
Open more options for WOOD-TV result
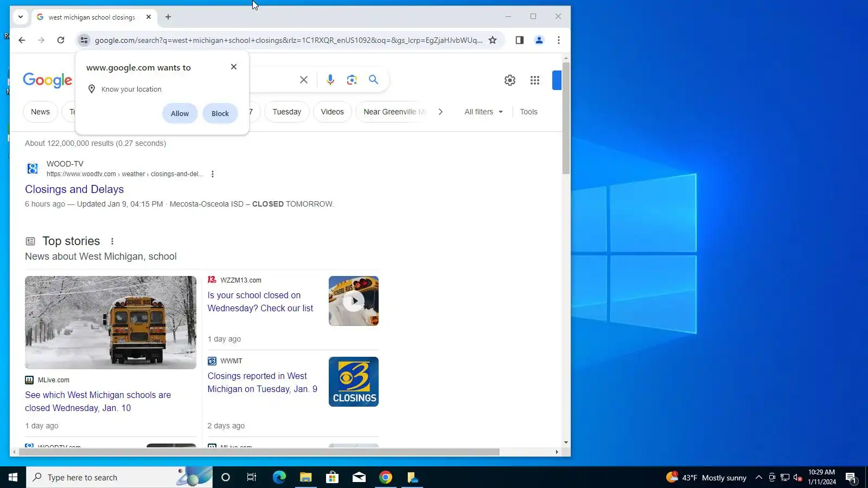tap(213, 174)
